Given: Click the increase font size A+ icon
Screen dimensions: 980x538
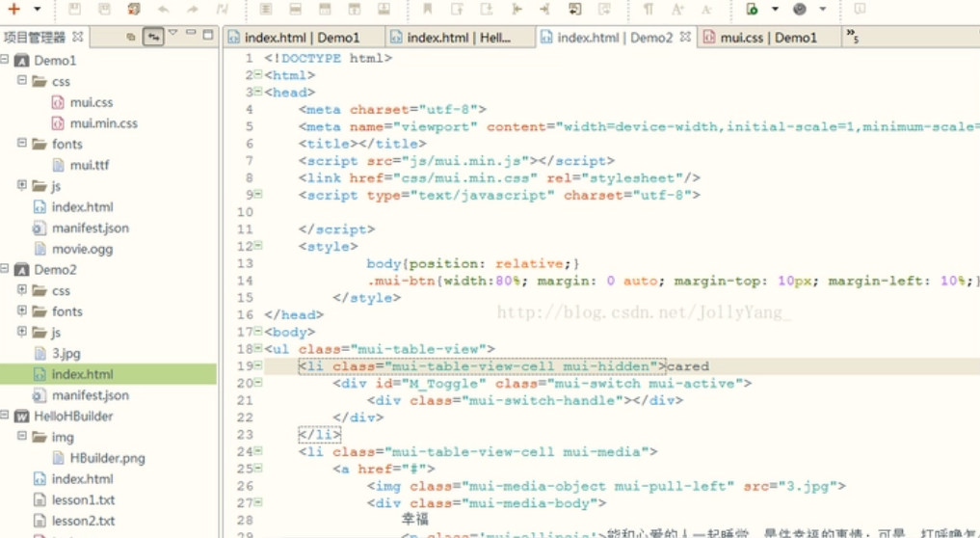Looking at the screenshot, I should point(677,9).
